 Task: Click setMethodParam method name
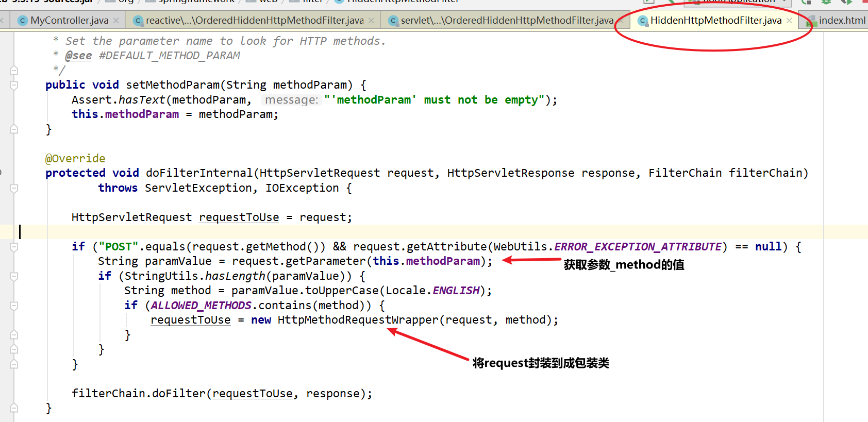pyautogui.click(x=173, y=85)
